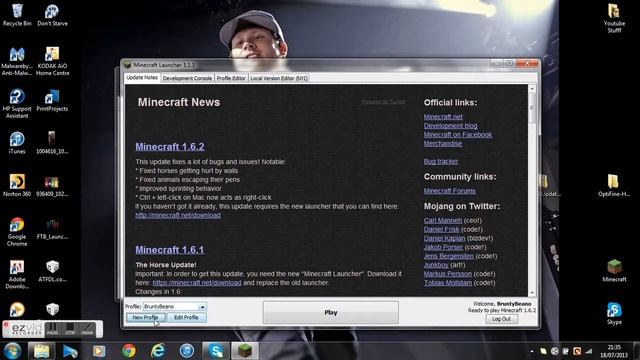This screenshot has width=640, height=360.
Task: Switch to Skype in the taskbar
Action: tap(216, 351)
